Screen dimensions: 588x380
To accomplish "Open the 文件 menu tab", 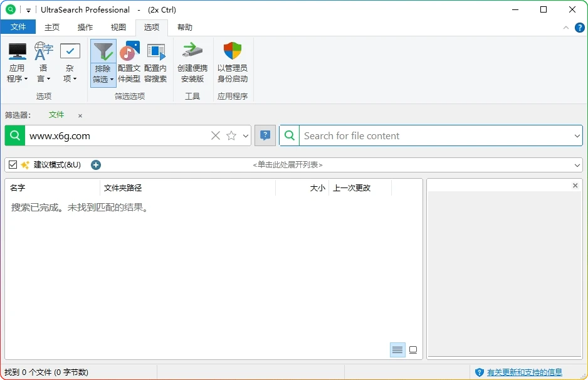I will pyautogui.click(x=18, y=27).
